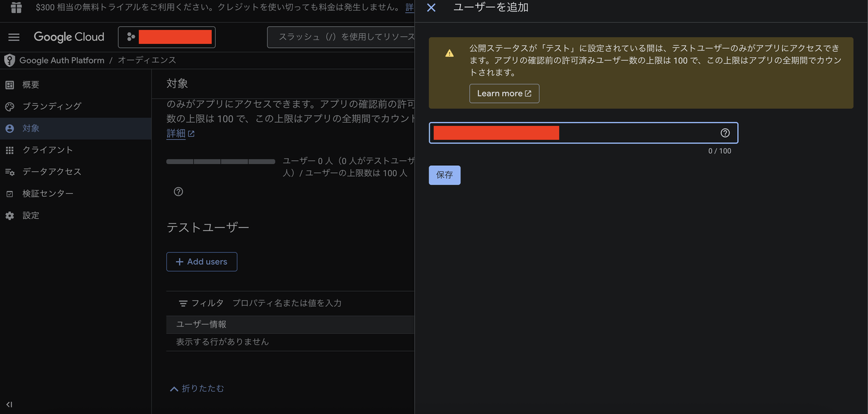Open the main hamburger navigation menu
The image size is (868, 414).
pyautogui.click(x=14, y=37)
